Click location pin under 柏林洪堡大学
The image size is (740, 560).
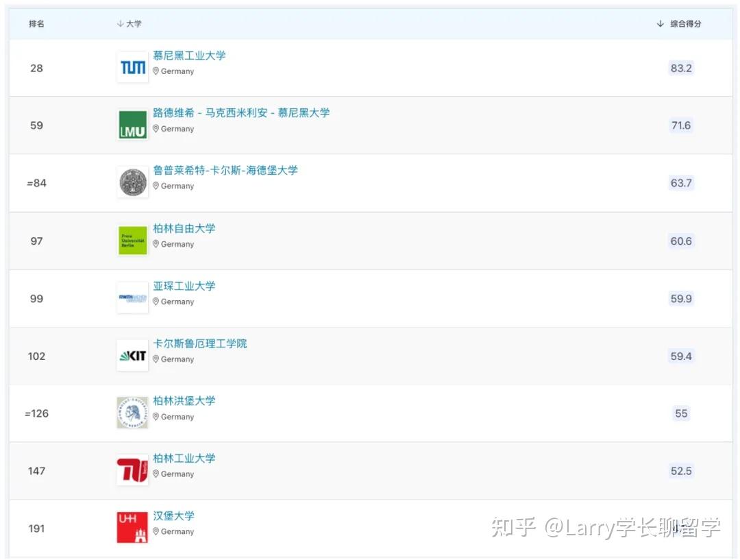click(156, 417)
